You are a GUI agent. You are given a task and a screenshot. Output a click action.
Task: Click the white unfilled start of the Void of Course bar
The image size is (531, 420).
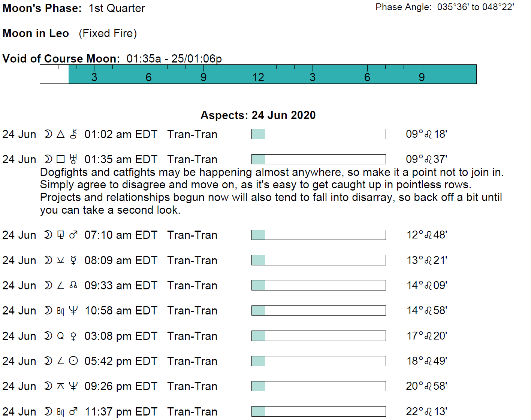point(54,74)
